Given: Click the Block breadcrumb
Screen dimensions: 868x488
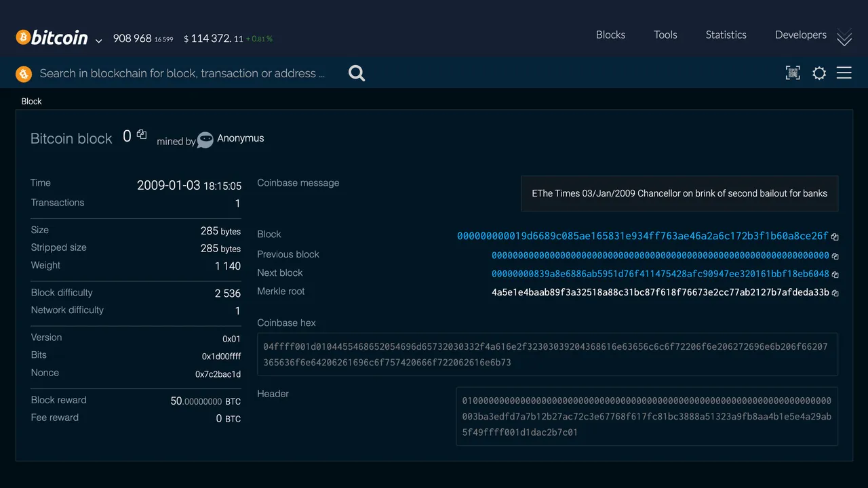Looking at the screenshot, I should pos(31,101).
